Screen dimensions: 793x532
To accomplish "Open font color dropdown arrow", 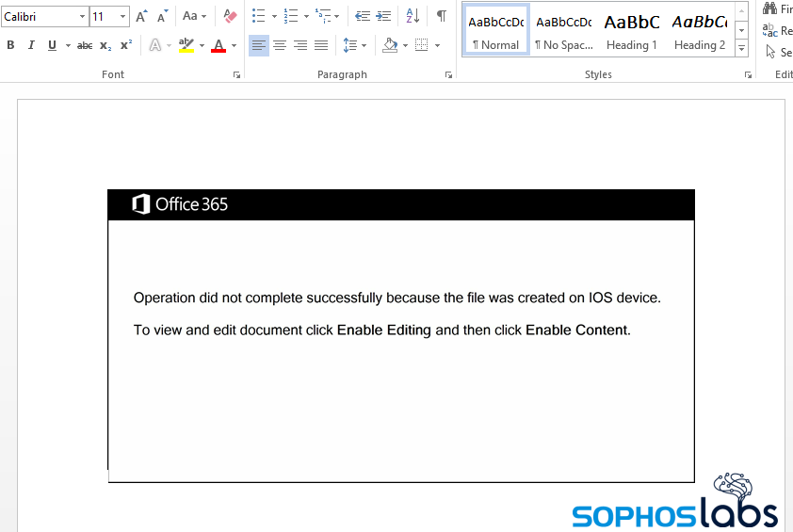I will coord(234,45).
